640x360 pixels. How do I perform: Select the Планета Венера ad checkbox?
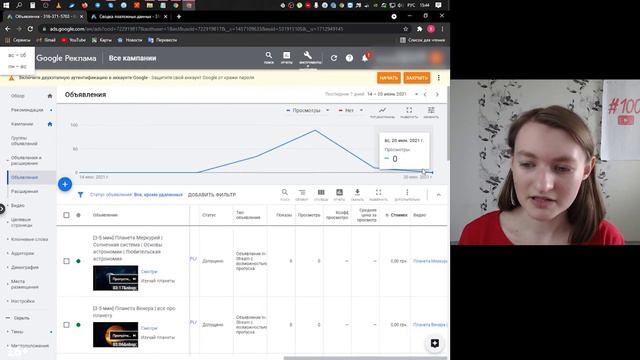(67, 325)
